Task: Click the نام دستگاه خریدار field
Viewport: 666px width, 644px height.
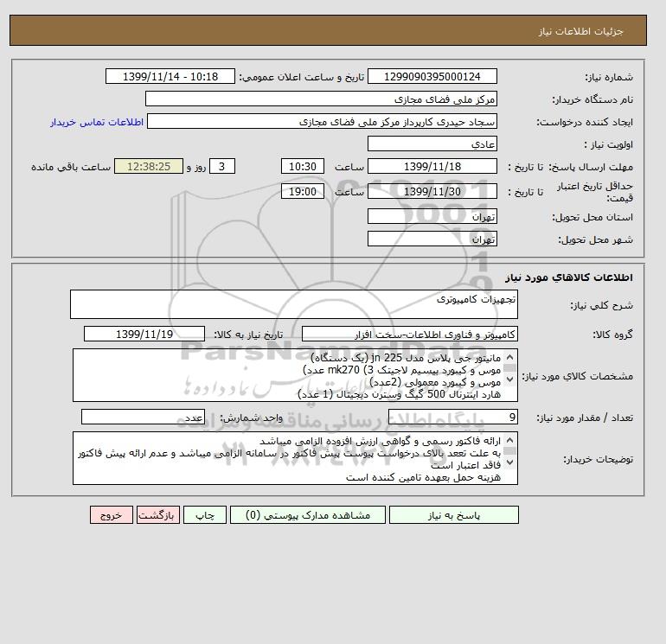Action: (321, 99)
